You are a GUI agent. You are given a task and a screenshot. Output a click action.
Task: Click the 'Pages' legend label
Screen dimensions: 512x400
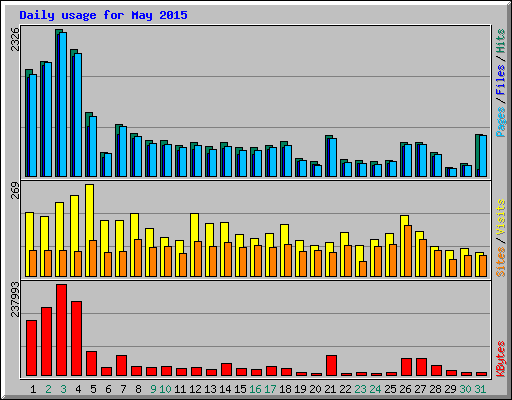[x=501, y=122]
